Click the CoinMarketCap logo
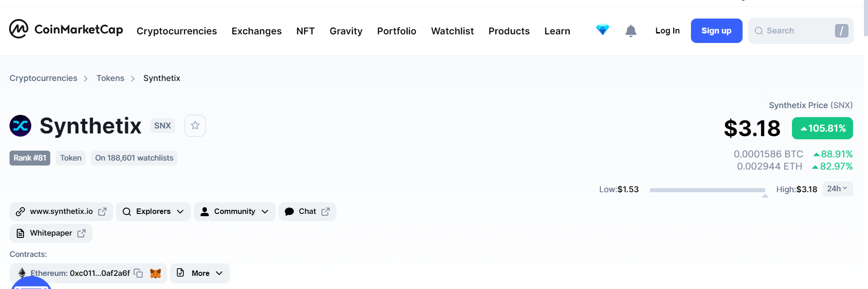 coord(66,29)
